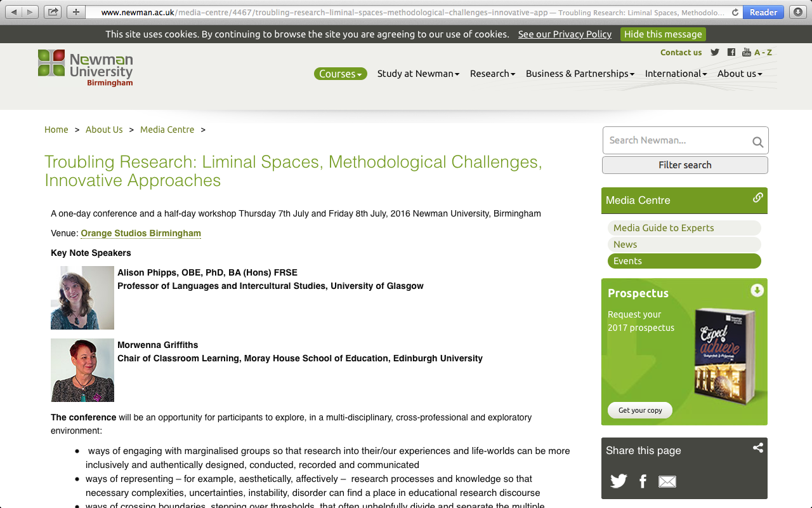812x508 pixels.
Task: Expand the International dropdown menu
Action: click(676, 74)
